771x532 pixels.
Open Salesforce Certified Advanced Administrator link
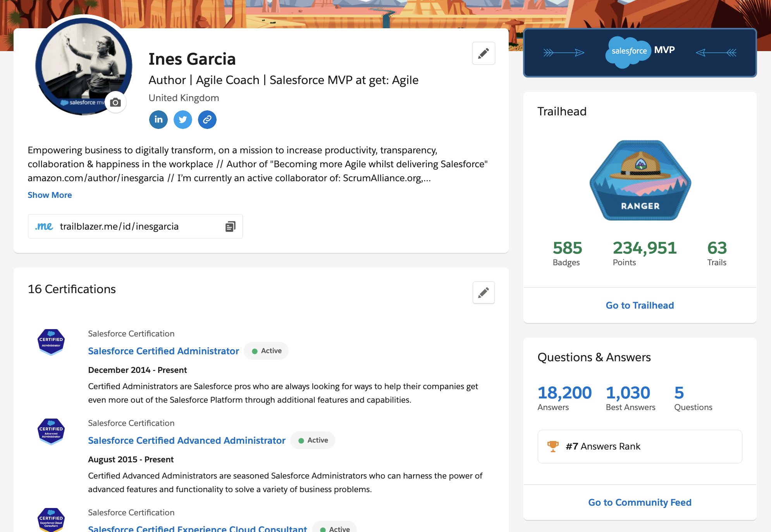tap(187, 440)
